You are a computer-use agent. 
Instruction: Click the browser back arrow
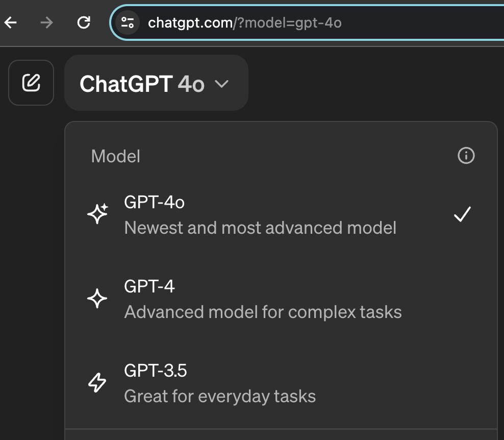10,22
